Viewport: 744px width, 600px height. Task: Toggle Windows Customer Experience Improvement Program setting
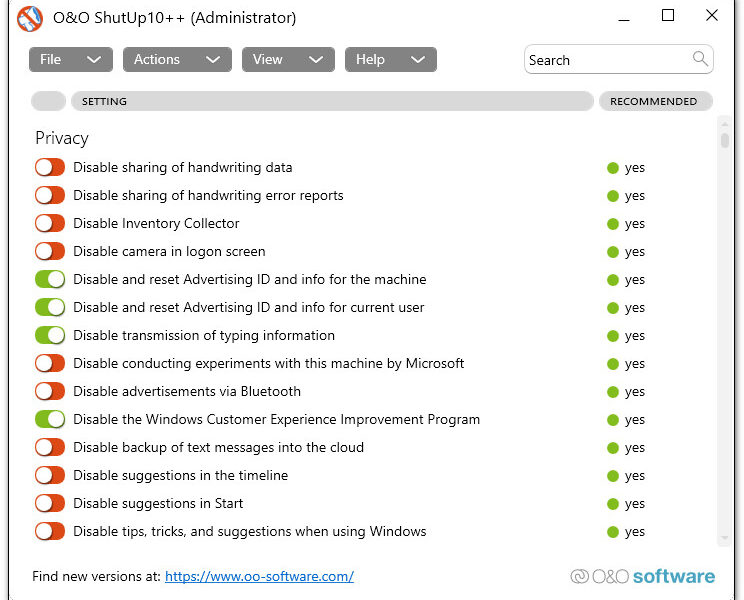(x=50, y=420)
